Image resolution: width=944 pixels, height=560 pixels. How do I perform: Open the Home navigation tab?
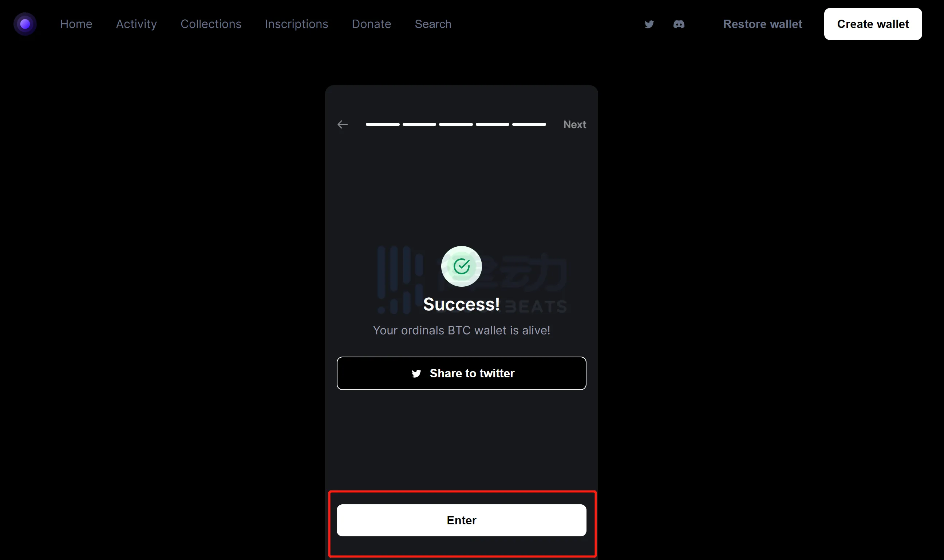point(75,24)
